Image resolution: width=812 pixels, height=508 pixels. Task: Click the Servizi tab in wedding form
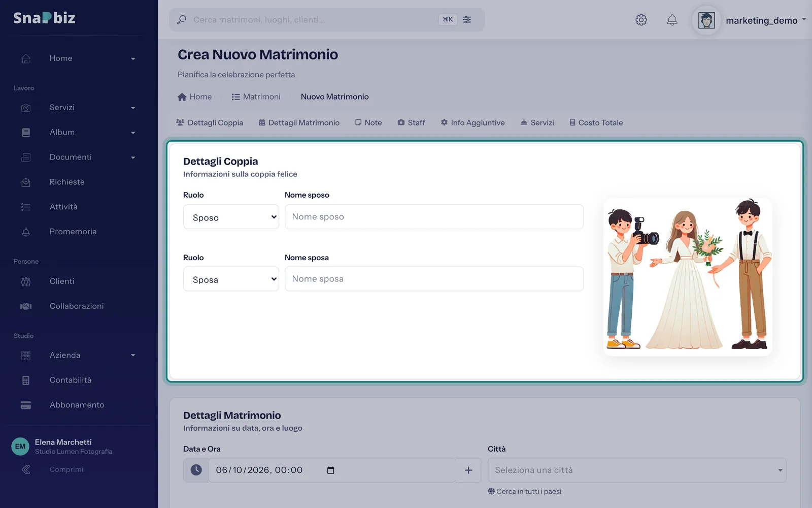coord(537,122)
